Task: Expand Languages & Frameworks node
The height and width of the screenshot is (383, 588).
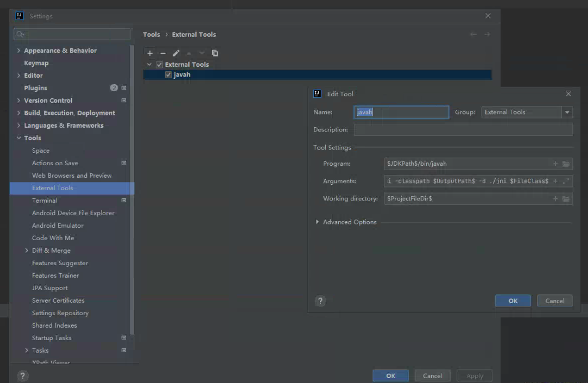Action: pos(18,125)
